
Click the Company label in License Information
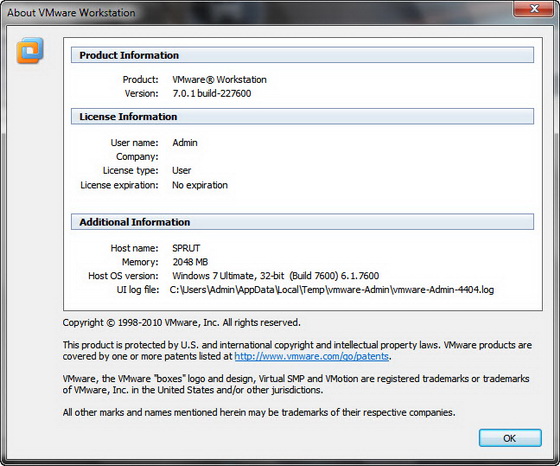coord(137,157)
